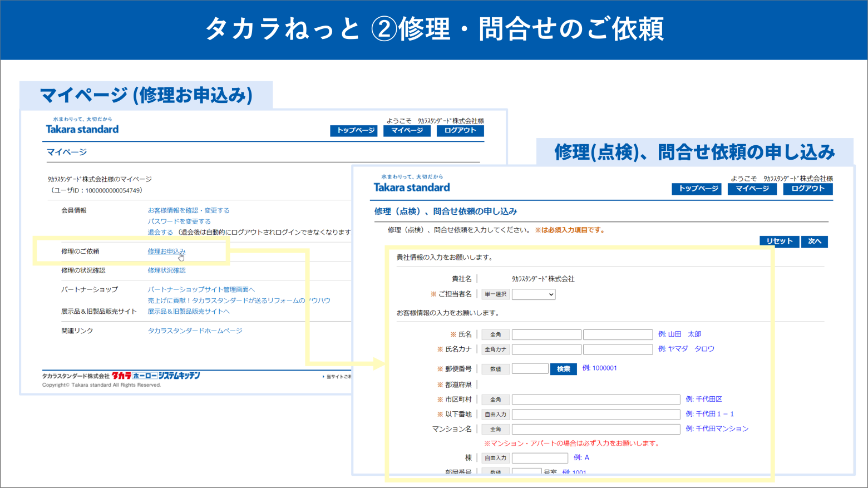This screenshot has height=488, width=868.
Task: Click ユーザID 1000000000054749 text
Action: tap(96, 190)
